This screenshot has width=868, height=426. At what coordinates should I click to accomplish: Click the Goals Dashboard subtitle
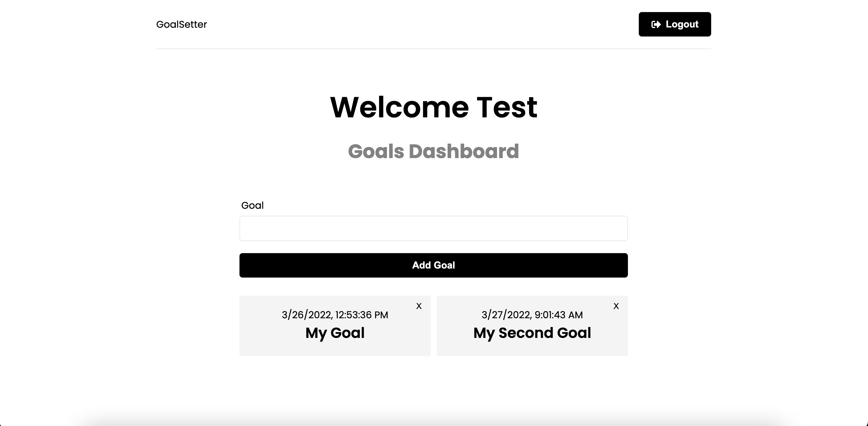click(433, 151)
